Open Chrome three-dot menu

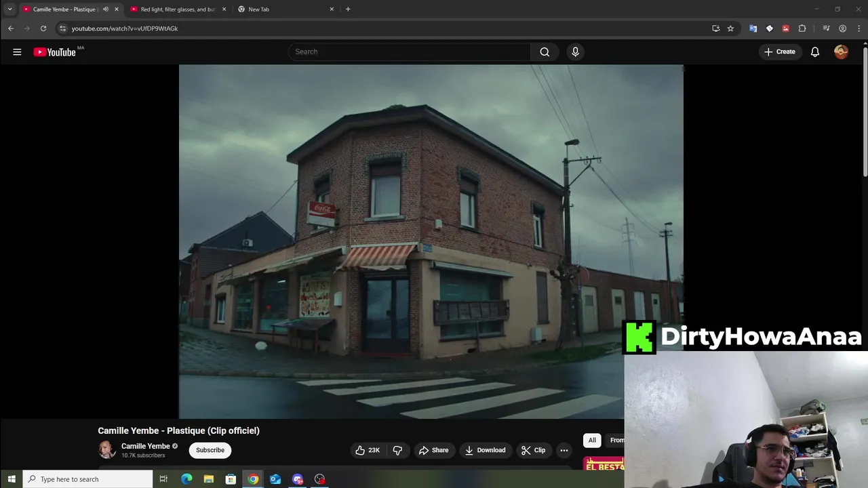[x=859, y=28]
